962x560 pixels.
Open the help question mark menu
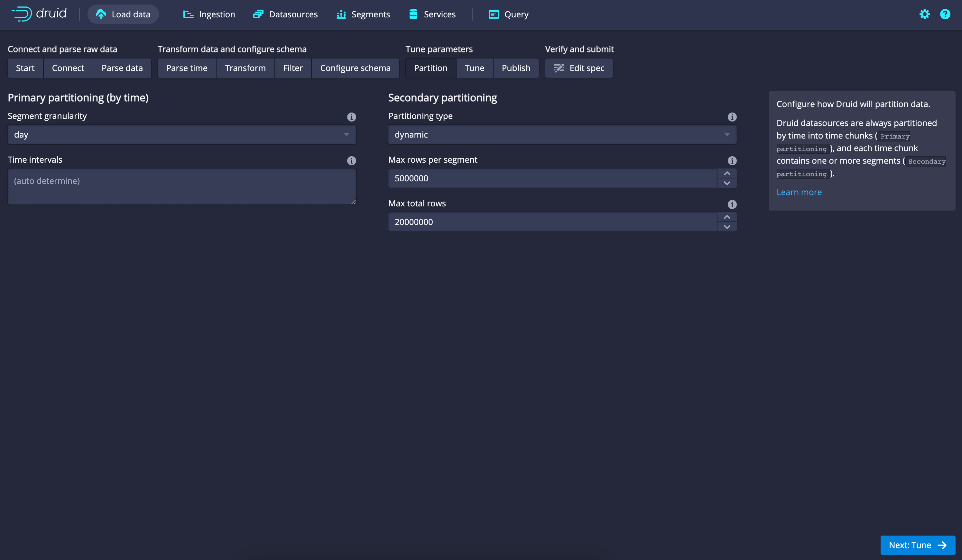(x=945, y=14)
